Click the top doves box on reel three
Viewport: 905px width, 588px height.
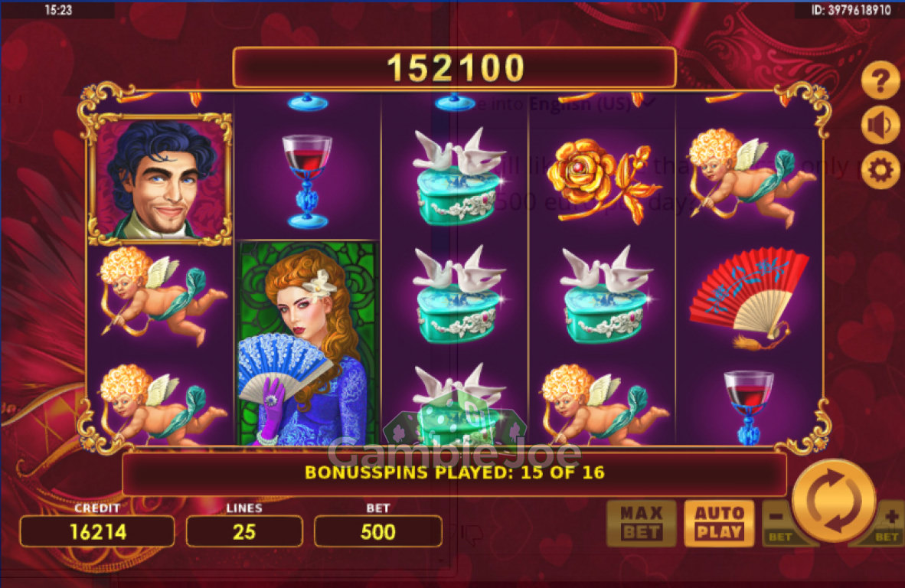point(456,177)
